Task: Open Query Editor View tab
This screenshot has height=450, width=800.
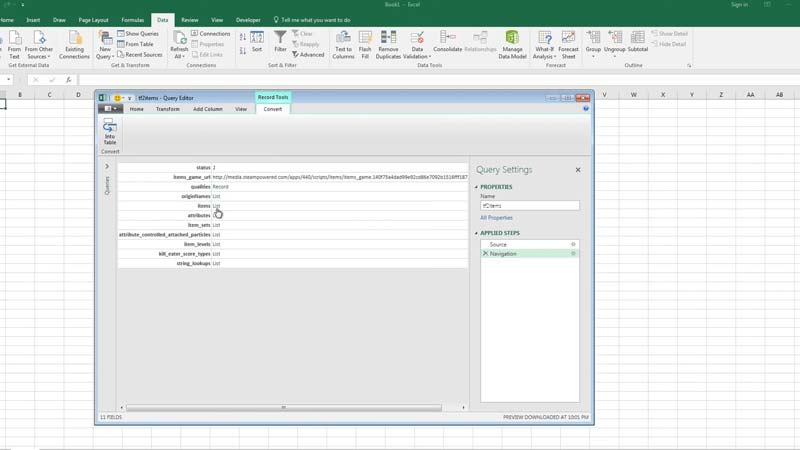Action: (x=241, y=109)
